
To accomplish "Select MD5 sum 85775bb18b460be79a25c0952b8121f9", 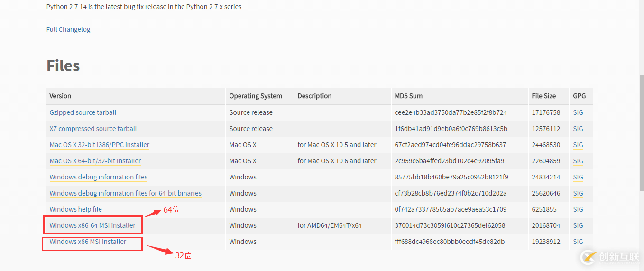I will point(451,177).
